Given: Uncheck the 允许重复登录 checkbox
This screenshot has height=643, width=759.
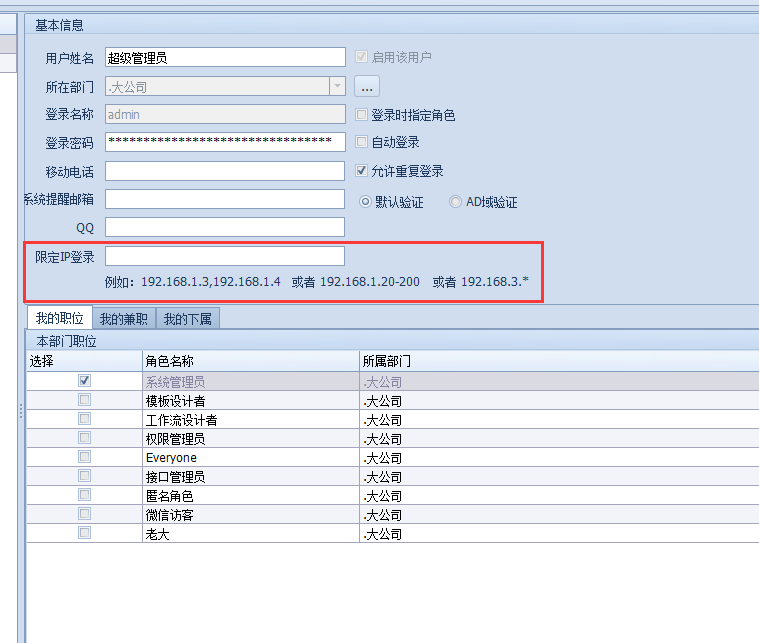Looking at the screenshot, I should [x=362, y=171].
